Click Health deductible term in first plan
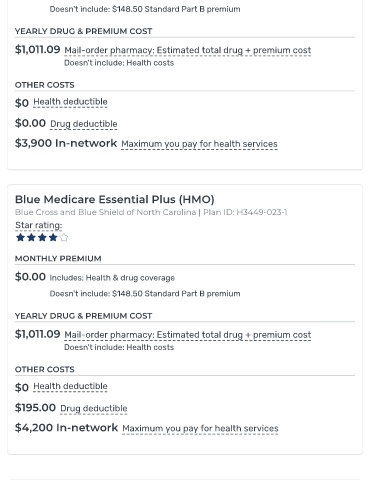 pyautogui.click(x=70, y=102)
